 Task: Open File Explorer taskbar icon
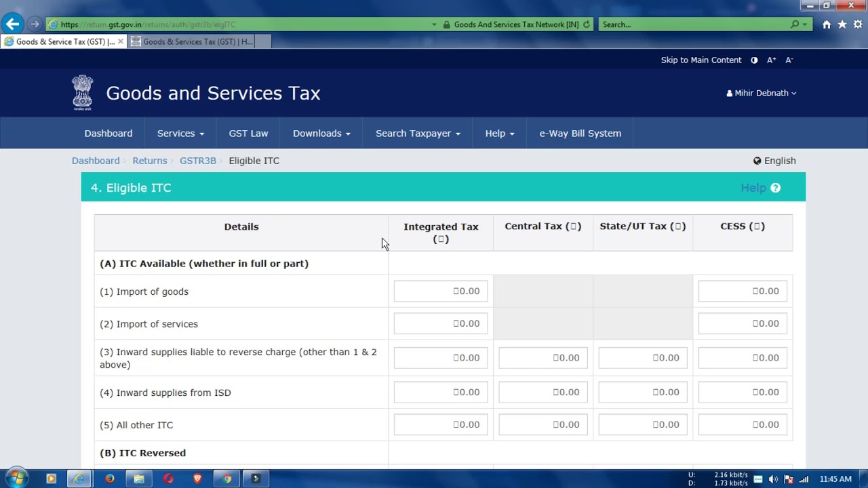coord(139,479)
